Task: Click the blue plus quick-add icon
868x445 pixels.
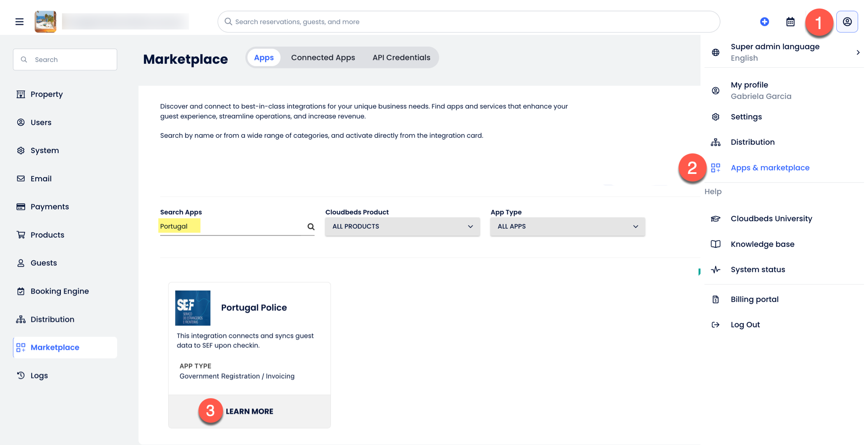Action: click(765, 22)
